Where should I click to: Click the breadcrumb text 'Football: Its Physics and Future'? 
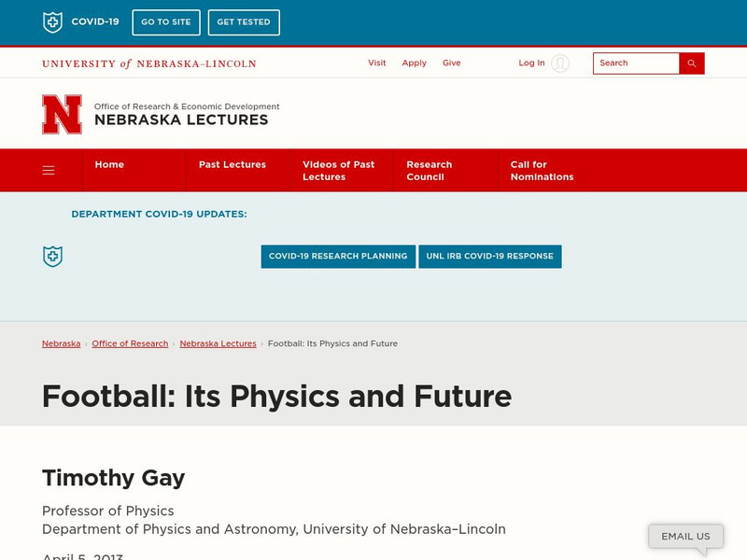click(x=332, y=343)
